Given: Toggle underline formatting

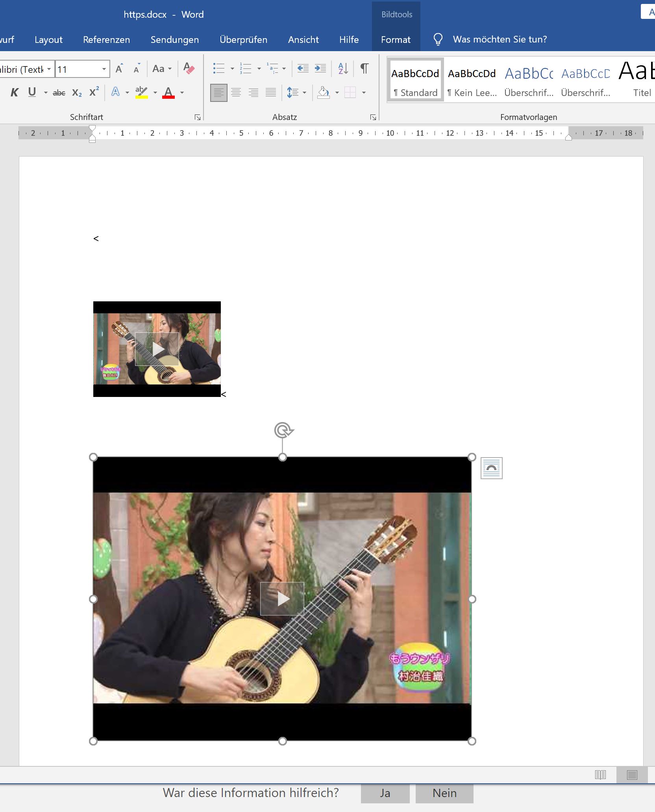Looking at the screenshot, I should coord(31,92).
